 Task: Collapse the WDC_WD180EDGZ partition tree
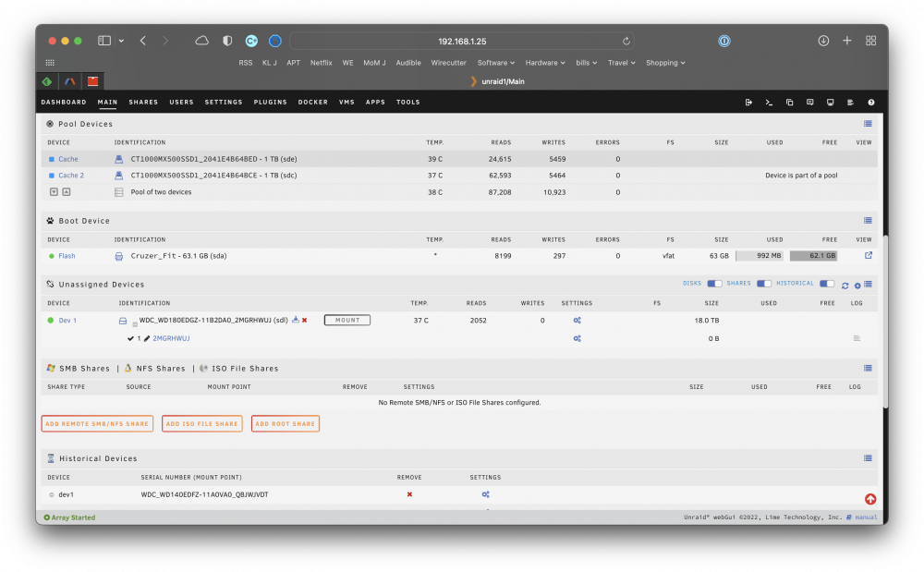(x=135, y=324)
